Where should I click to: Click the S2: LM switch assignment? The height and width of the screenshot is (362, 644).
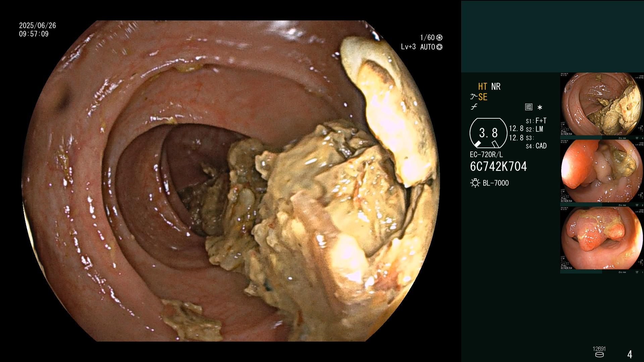pyautogui.click(x=534, y=129)
